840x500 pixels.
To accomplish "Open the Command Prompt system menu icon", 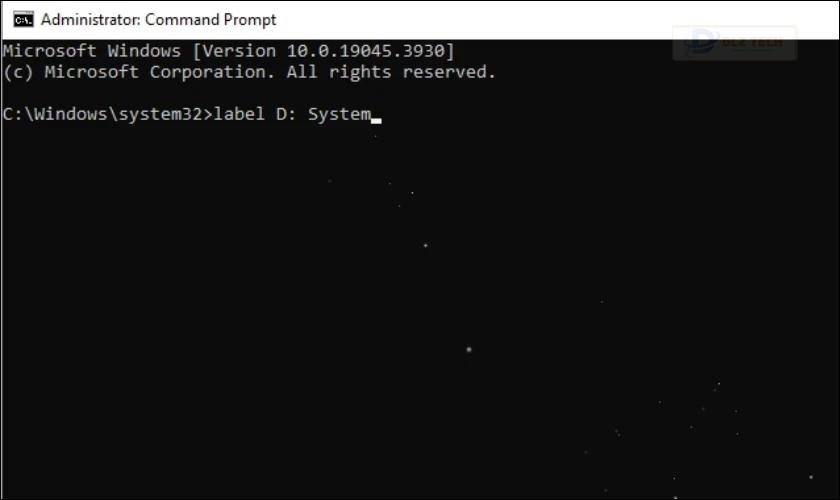I will 23,19.
